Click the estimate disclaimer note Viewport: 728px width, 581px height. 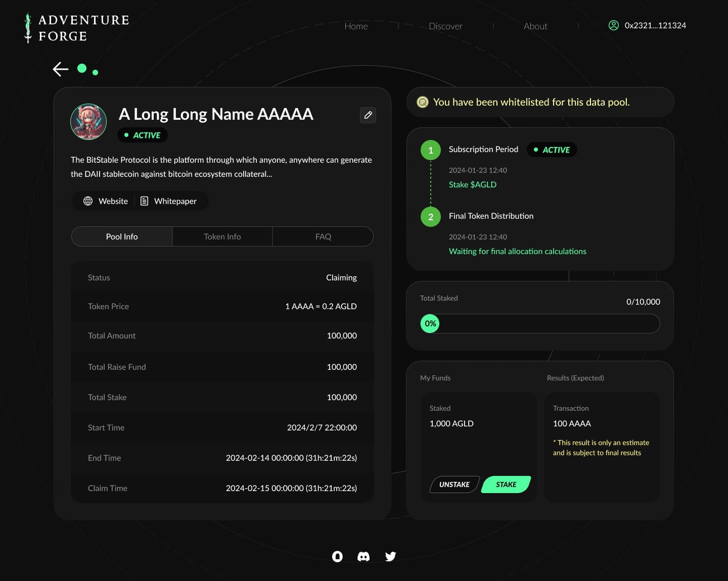(601, 448)
